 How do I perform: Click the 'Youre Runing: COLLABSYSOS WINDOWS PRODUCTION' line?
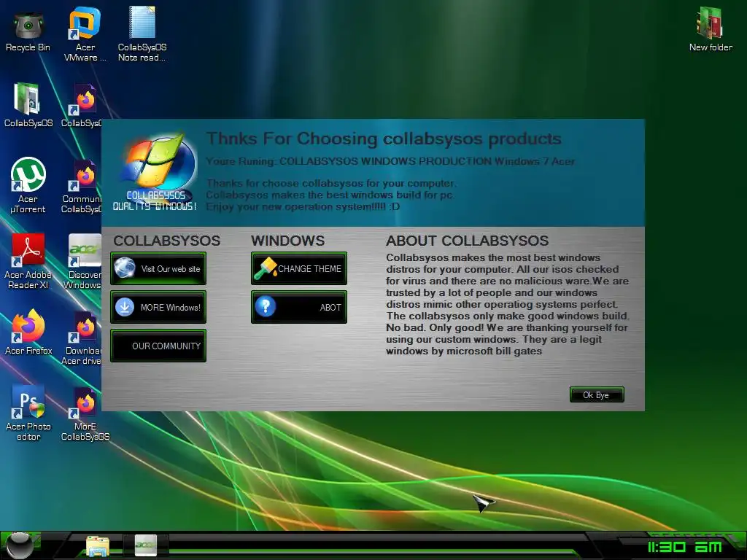coord(390,161)
